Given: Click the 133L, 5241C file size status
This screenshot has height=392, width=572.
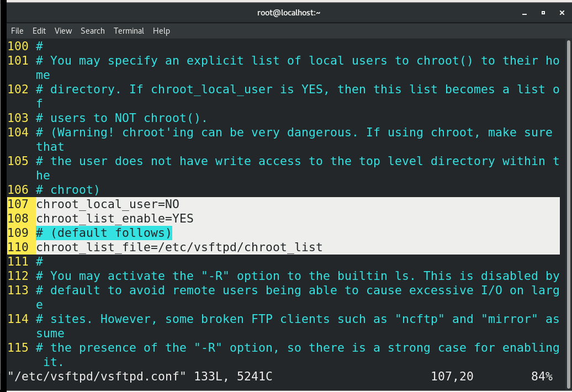Looking at the screenshot, I should (233, 377).
